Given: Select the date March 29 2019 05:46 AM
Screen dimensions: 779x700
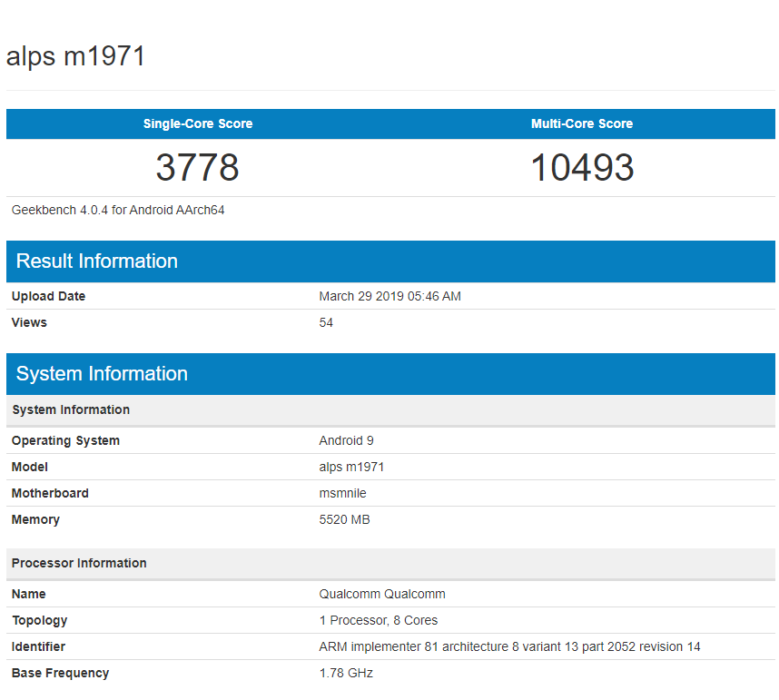Looking at the screenshot, I should 390,296.
